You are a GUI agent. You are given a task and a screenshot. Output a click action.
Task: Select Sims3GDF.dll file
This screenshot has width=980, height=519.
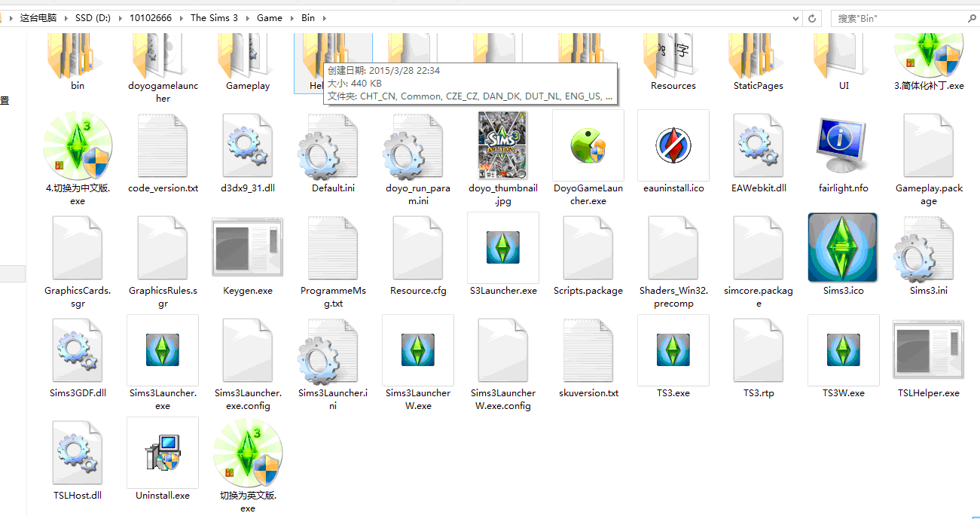pyautogui.click(x=78, y=358)
